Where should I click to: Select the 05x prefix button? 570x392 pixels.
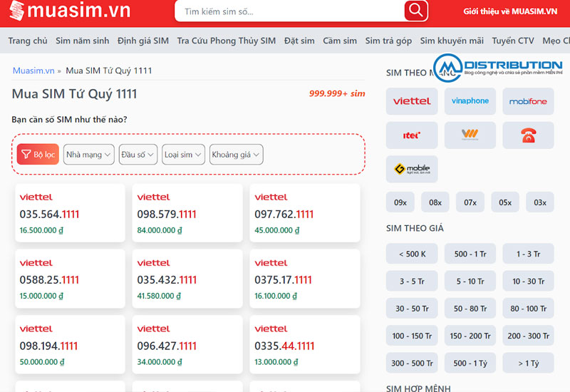[505, 202]
